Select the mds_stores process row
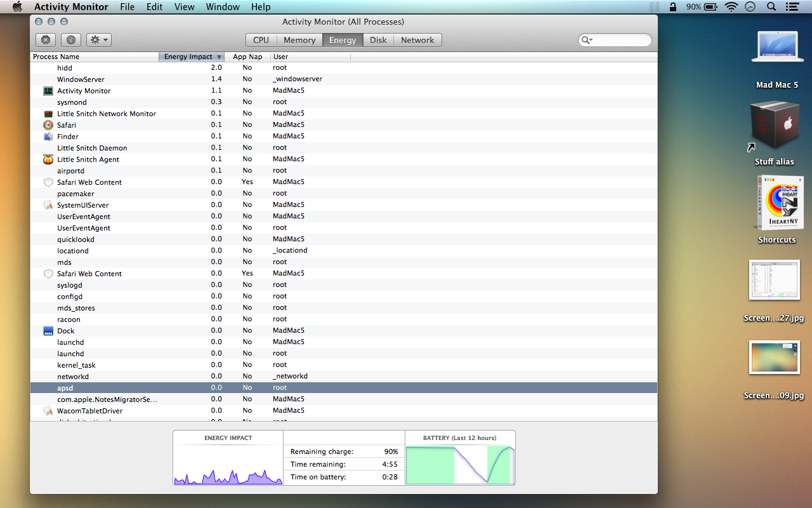The height and width of the screenshot is (508, 812). (x=343, y=308)
